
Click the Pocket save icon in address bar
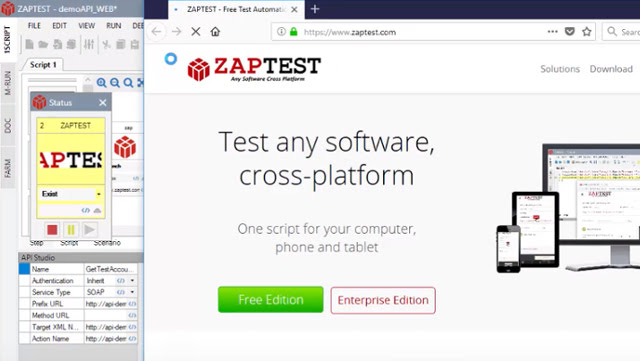570,31
